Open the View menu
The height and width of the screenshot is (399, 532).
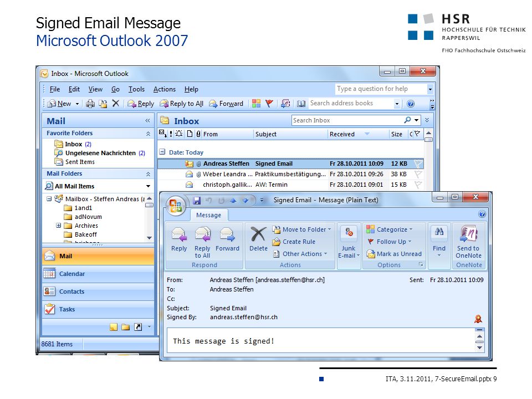[x=95, y=89]
